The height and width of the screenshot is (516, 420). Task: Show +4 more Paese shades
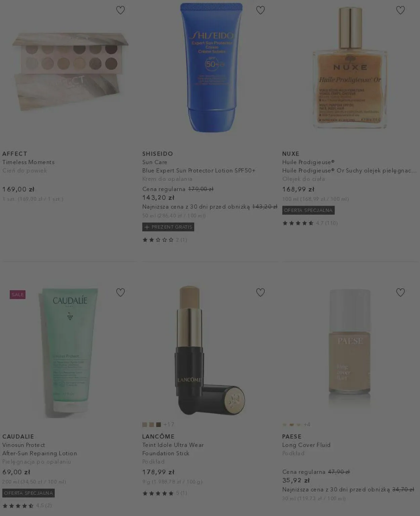pyautogui.click(x=307, y=425)
